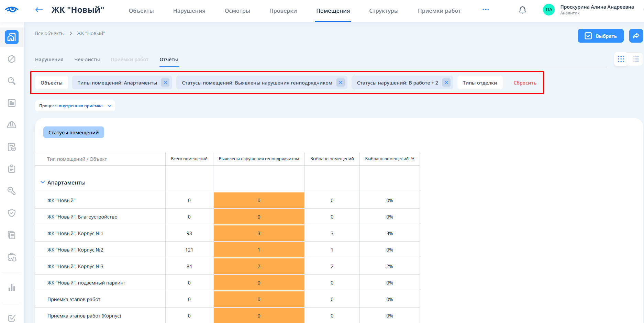This screenshot has height=323, width=644.
Task: Remove the Апартаменты room type filter
Action: point(165,82)
